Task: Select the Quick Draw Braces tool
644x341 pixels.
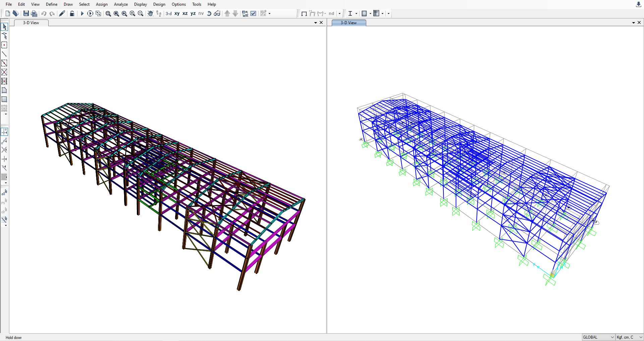Action: coord(4,72)
